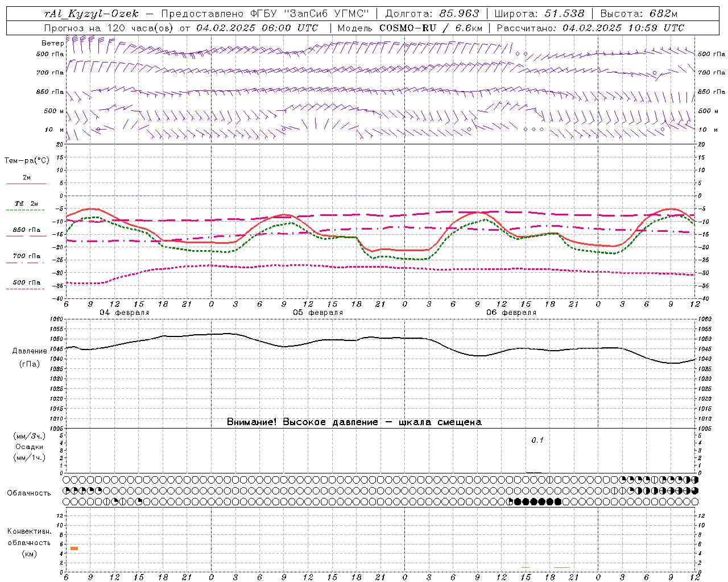Click the station name rAl_Kyzyl-Ozek
Screen dimensions: 728x582
click(91, 14)
